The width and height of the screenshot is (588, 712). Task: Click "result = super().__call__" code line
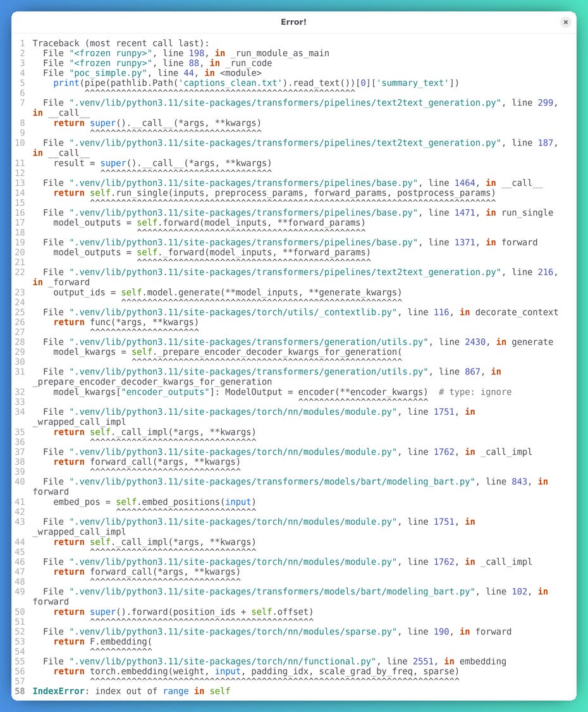pyautogui.click(x=162, y=163)
